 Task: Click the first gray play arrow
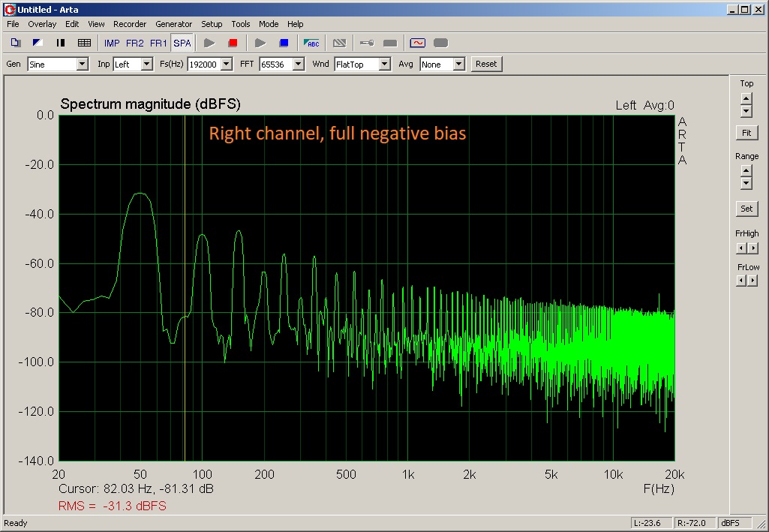pyautogui.click(x=209, y=44)
